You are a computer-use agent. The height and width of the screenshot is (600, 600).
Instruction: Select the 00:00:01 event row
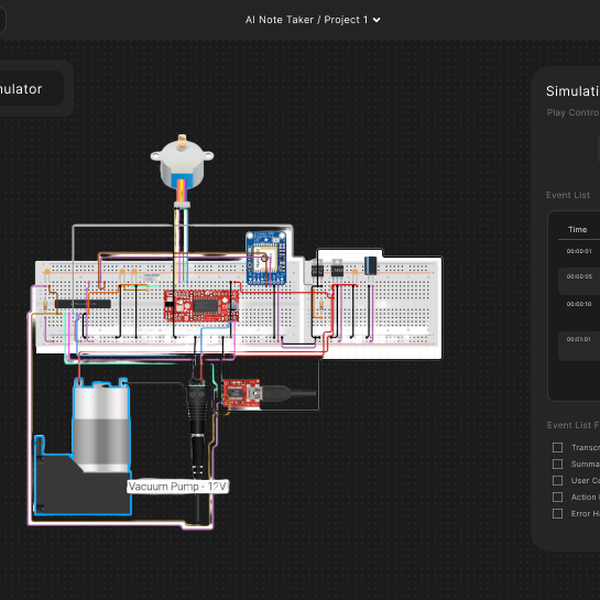point(579,251)
